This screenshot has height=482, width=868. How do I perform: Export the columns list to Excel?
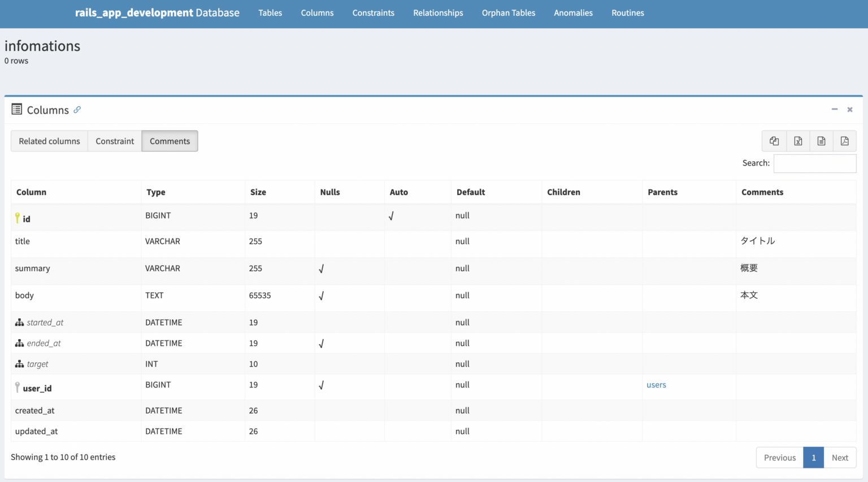798,141
